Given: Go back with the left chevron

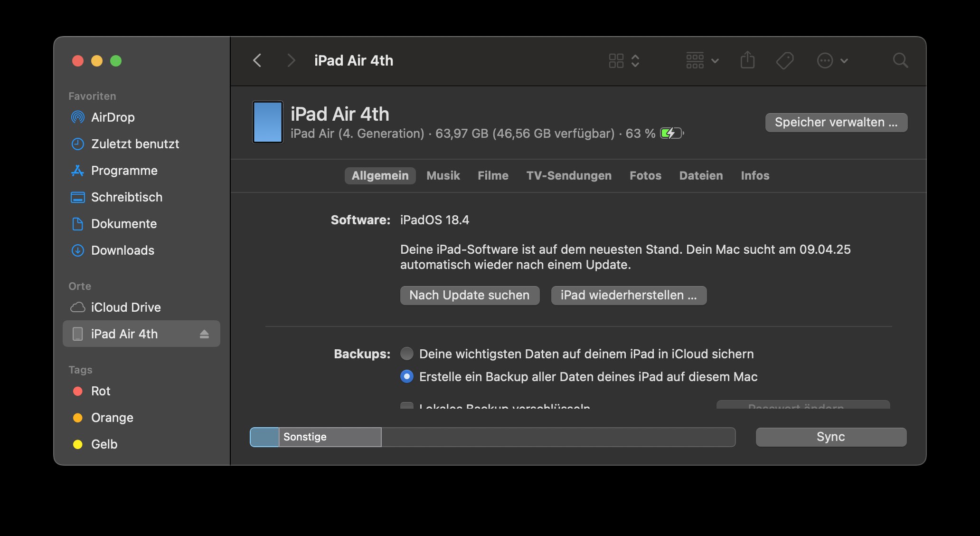Looking at the screenshot, I should pos(257,60).
